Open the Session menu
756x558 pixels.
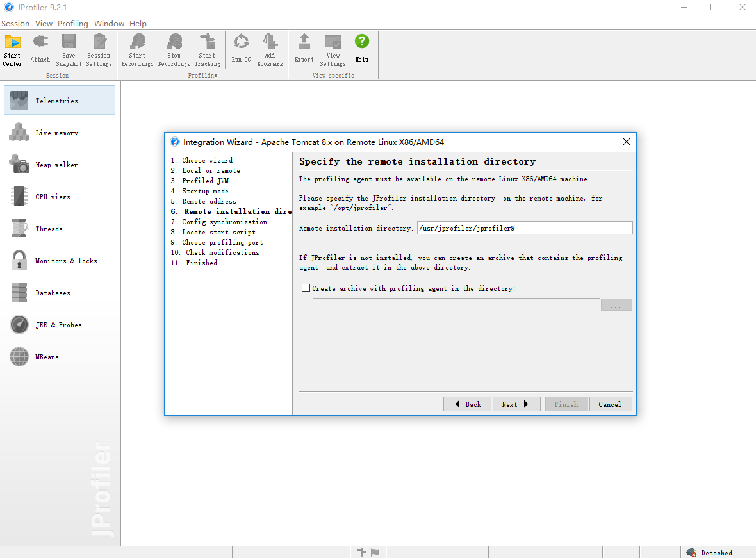15,23
